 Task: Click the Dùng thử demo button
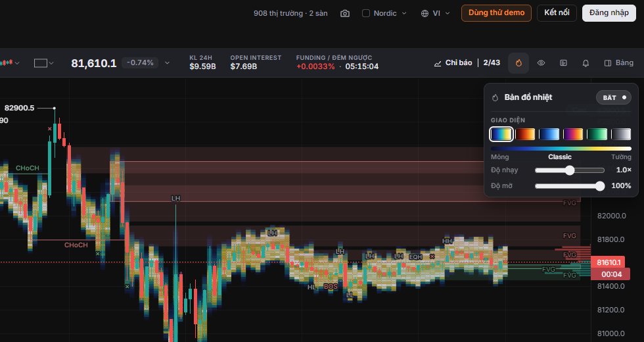(x=496, y=12)
